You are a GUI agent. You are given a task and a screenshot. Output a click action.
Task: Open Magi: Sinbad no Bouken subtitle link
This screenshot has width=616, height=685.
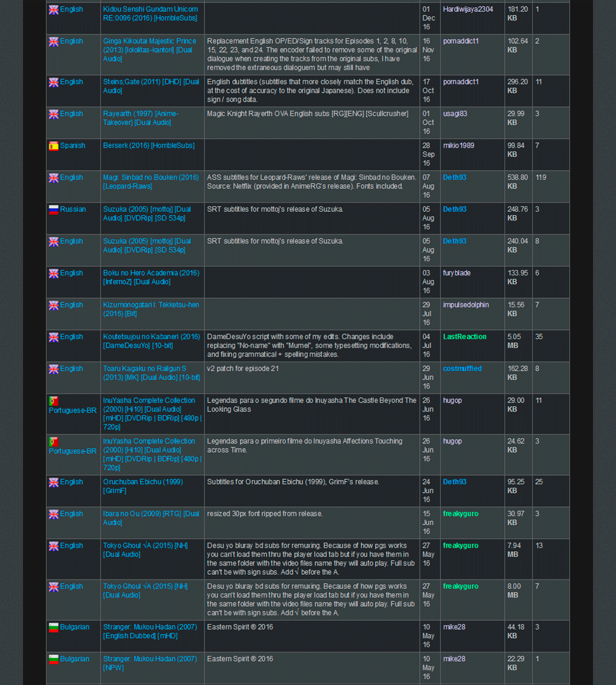click(x=151, y=182)
